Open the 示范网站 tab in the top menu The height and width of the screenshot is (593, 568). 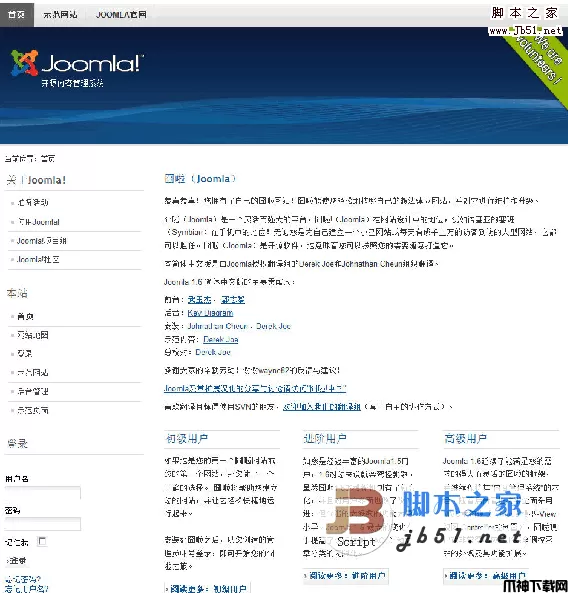(x=60, y=15)
